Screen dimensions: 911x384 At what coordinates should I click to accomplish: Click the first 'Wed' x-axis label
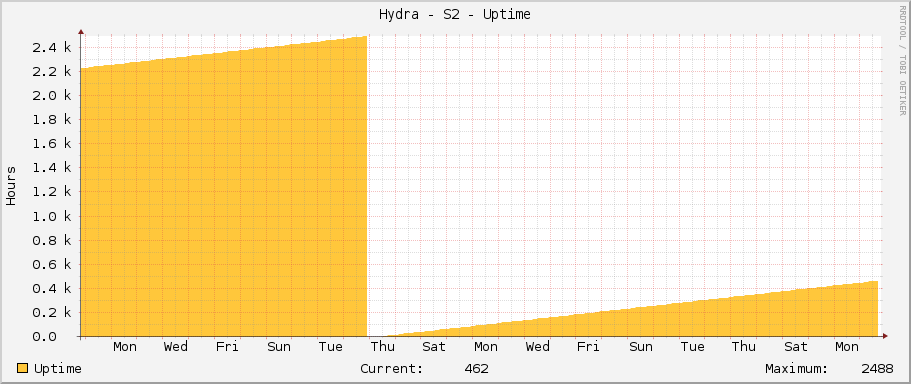point(175,347)
